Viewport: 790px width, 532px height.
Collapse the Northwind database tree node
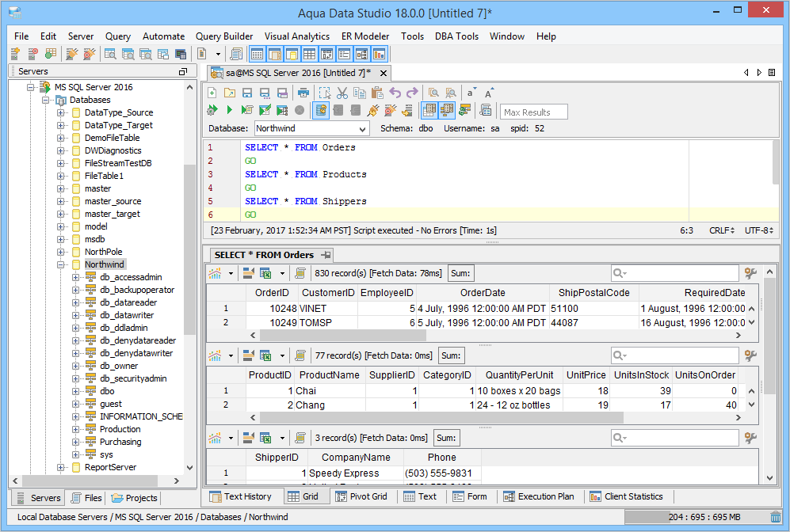62,264
